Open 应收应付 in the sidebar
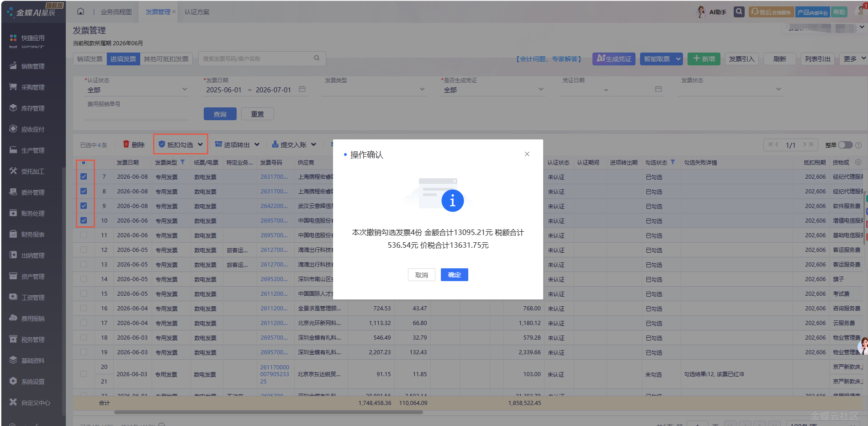868x426 pixels. (33, 129)
